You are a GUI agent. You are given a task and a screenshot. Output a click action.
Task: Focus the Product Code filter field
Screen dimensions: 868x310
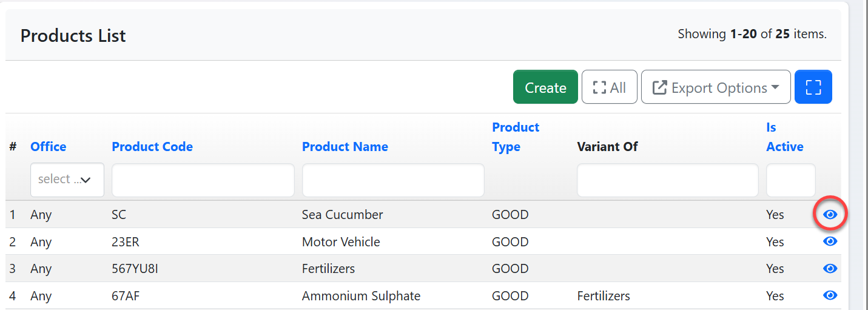click(203, 180)
